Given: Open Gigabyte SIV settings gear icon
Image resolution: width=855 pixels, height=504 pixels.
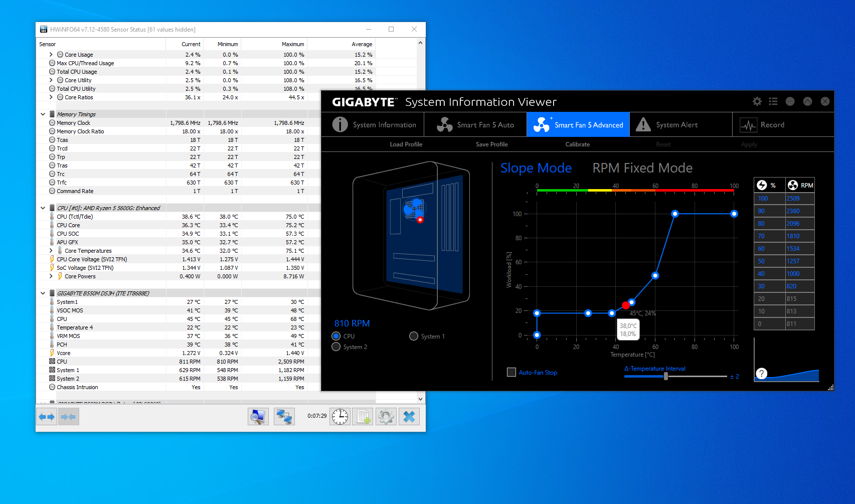Looking at the screenshot, I should click(x=757, y=101).
